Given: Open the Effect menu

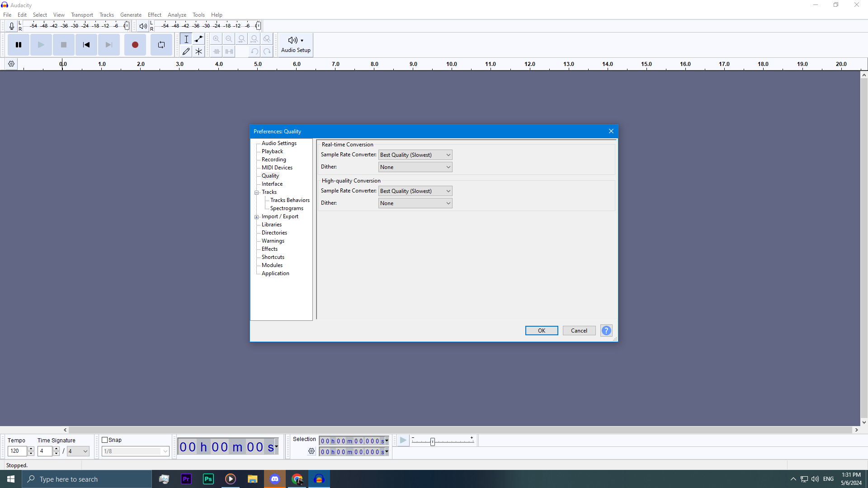Looking at the screenshot, I should click(x=154, y=15).
